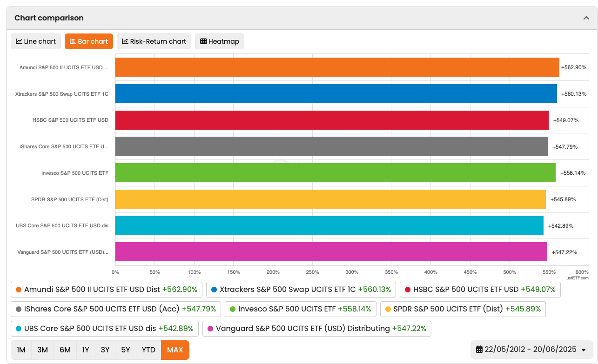Click the +549.07% value label on the chart
The width and height of the screenshot is (598, 364).
(x=566, y=120)
